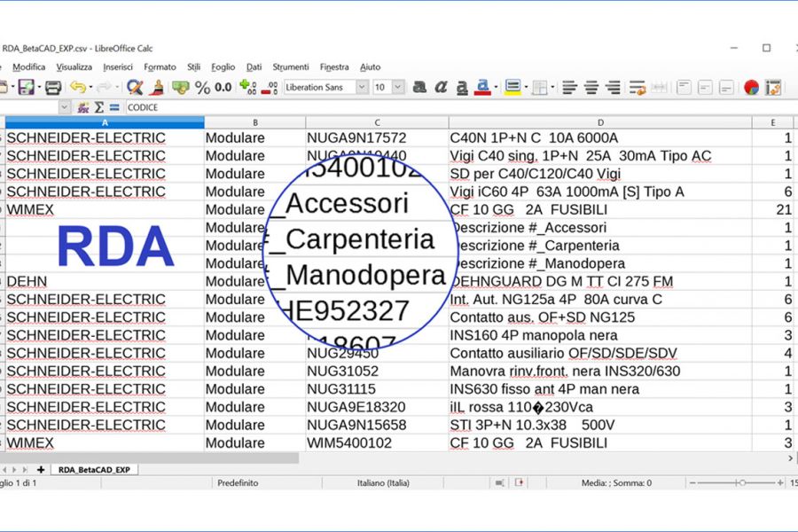Delete a decimal place
Screen dimensions: 798x532
pos(270,88)
